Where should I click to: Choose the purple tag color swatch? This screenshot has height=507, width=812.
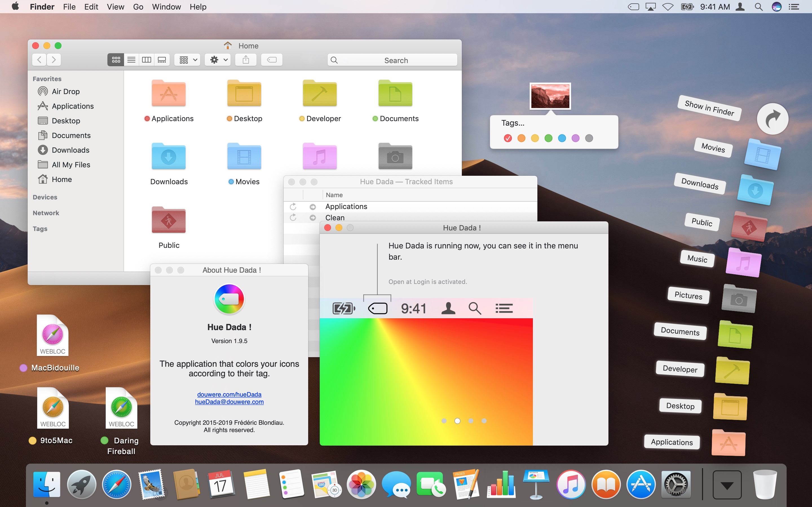pyautogui.click(x=575, y=138)
